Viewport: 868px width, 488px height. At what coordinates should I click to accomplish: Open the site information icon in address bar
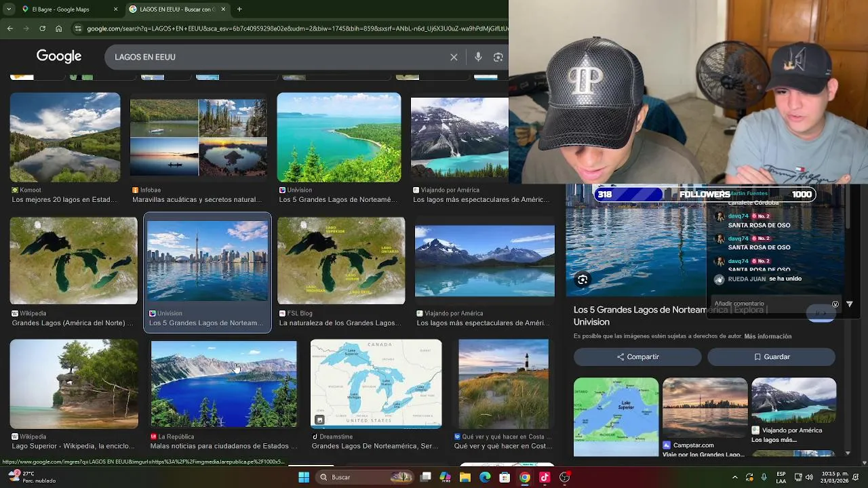(x=79, y=28)
